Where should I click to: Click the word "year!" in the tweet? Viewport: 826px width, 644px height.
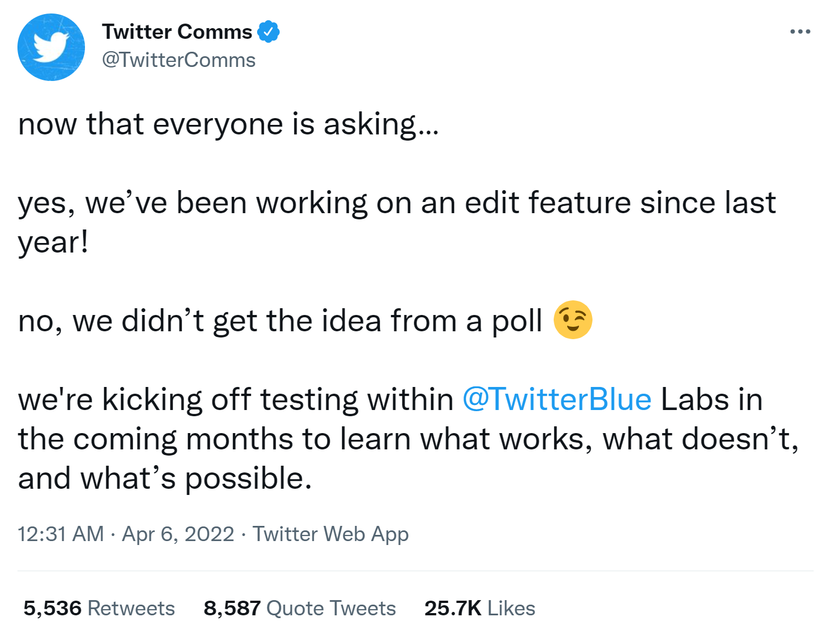[53, 242]
